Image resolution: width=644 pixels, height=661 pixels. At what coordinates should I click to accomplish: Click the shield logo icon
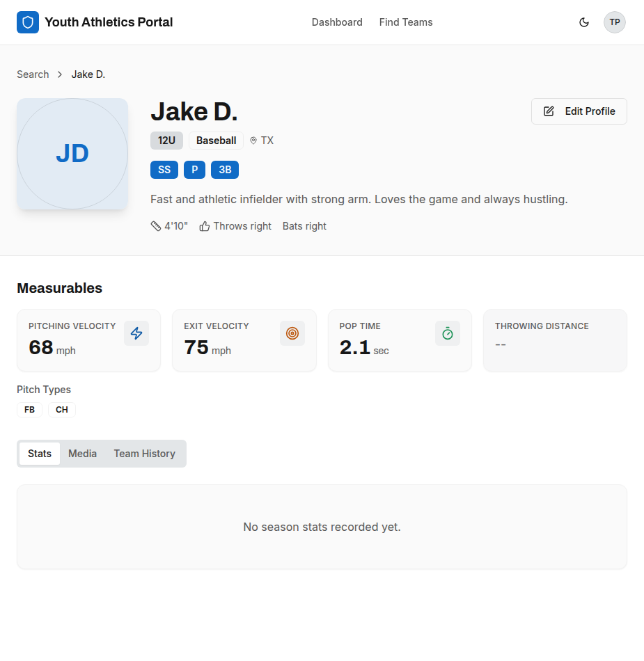[x=28, y=22]
